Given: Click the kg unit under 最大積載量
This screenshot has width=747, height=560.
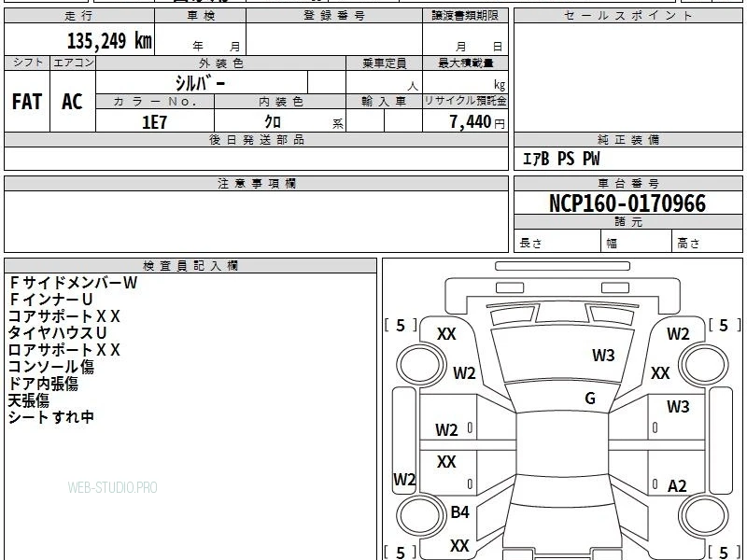Looking at the screenshot, I should click(500, 85).
